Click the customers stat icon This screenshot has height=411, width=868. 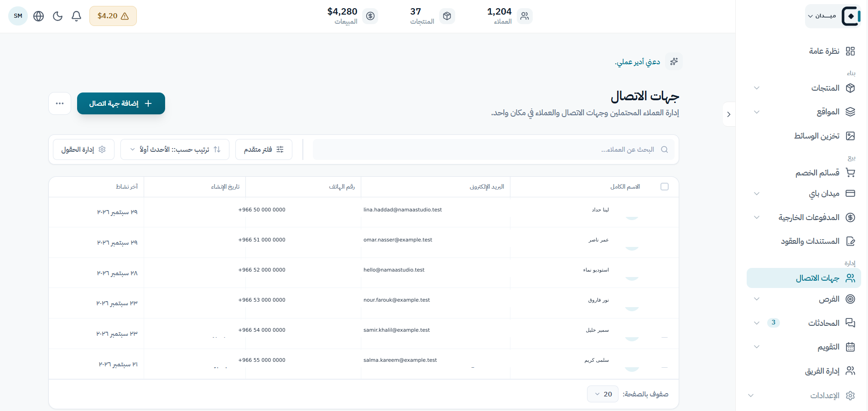pyautogui.click(x=525, y=16)
